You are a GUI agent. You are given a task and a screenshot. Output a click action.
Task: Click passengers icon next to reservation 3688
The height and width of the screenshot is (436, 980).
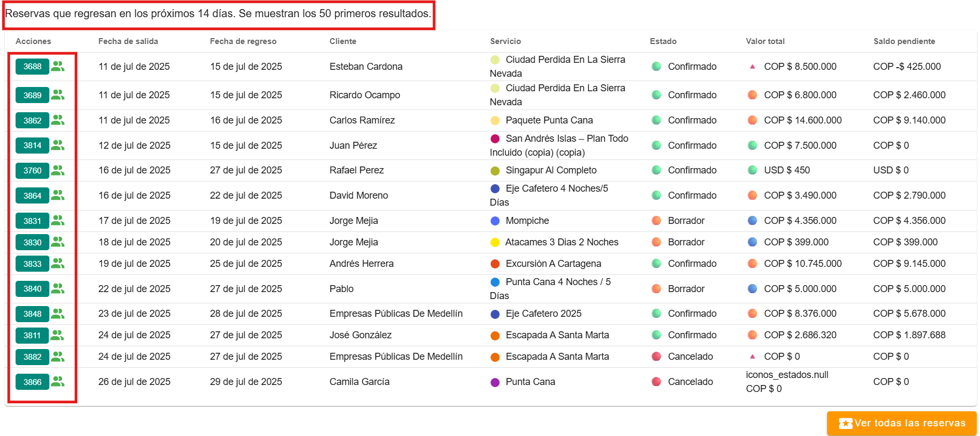tap(58, 66)
